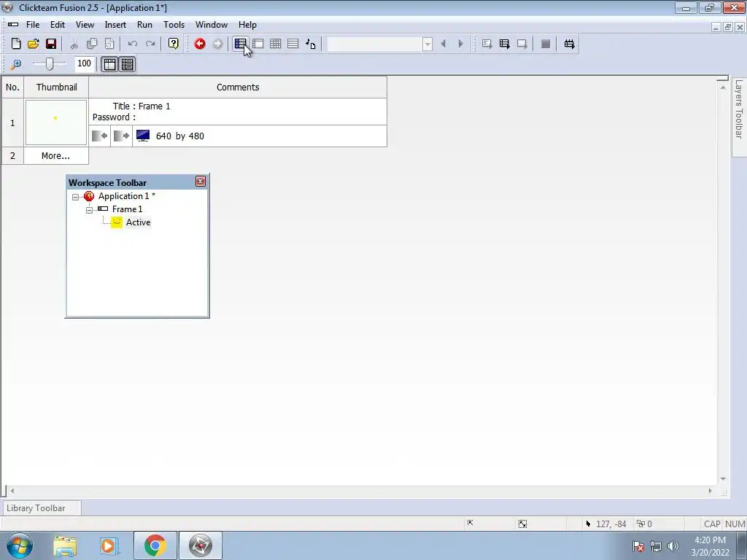The height and width of the screenshot is (560, 747).
Task: Click the Password field in comments
Action: click(115, 117)
